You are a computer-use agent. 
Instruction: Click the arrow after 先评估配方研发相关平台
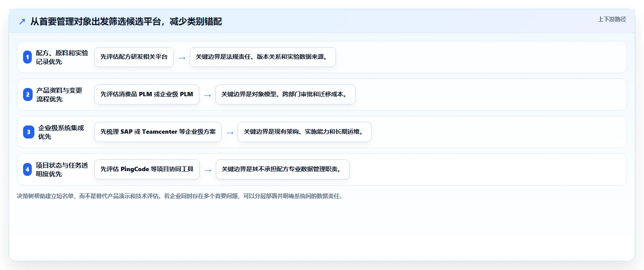pos(182,57)
